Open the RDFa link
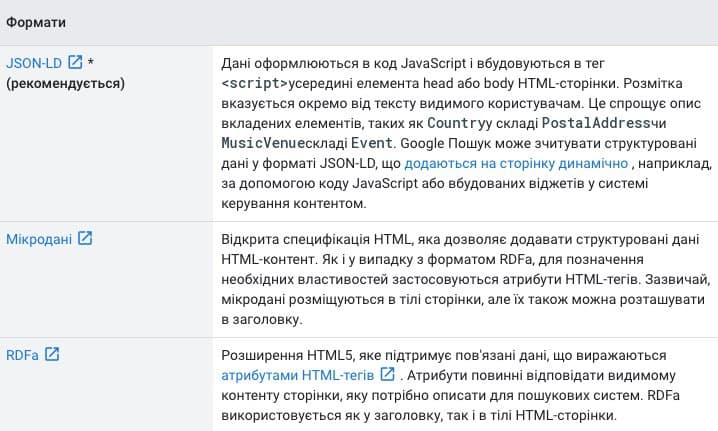Image resolution: width=718 pixels, height=431 pixels. pyautogui.click(x=22, y=355)
